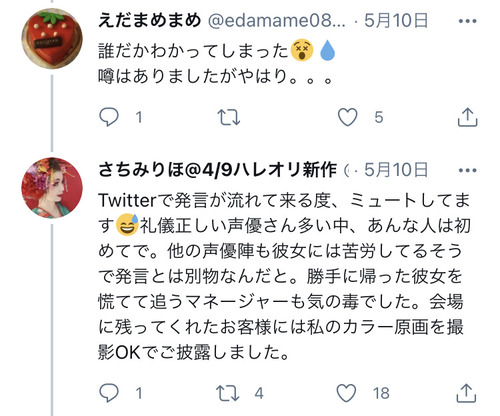Open 5月10日 timestamp on second tweet

[396, 170]
